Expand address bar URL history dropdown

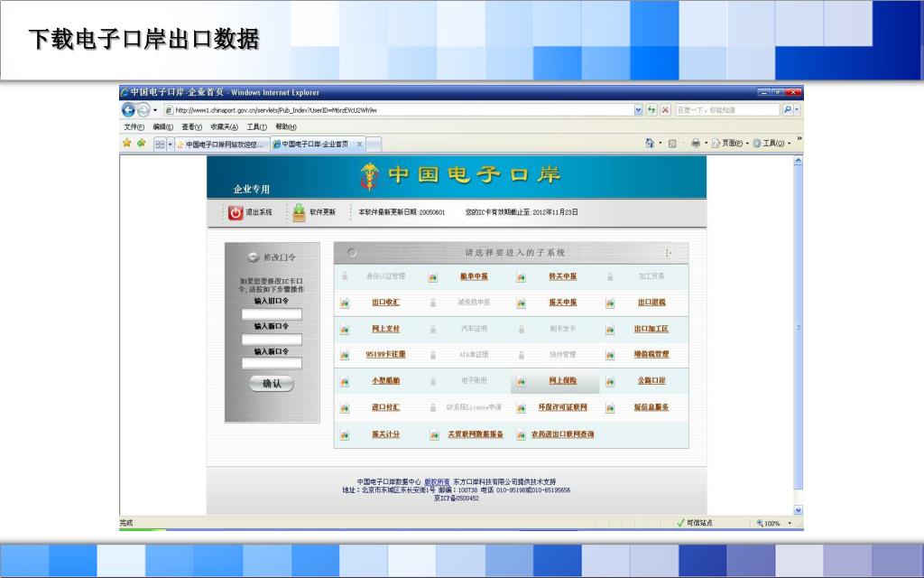(638, 109)
